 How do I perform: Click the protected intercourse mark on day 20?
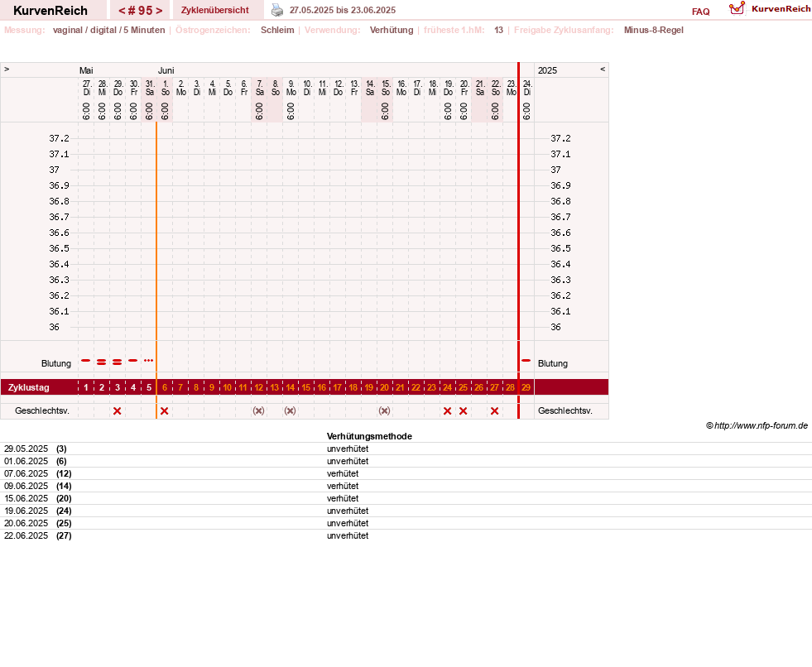pyautogui.click(x=384, y=410)
